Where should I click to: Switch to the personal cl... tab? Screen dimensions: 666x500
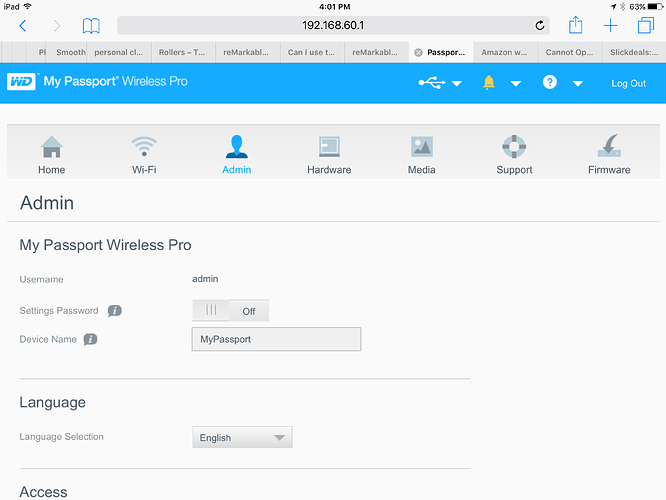(x=119, y=52)
